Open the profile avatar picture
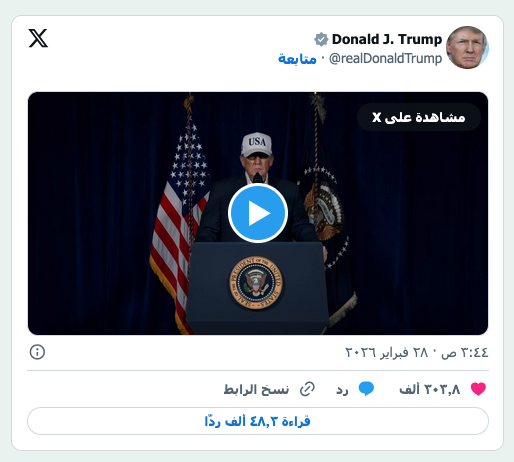Viewport: 514px width, 462px height. pyautogui.click(x=467, y=48)
